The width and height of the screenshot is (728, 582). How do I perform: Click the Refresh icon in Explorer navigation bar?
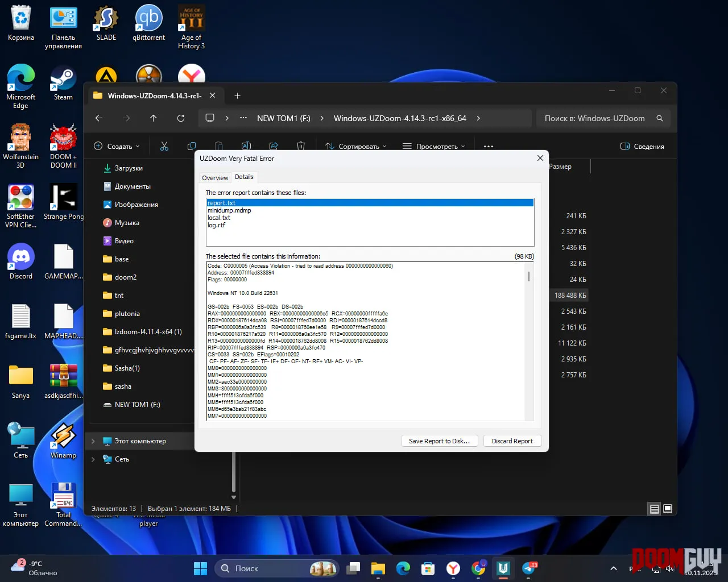(181, 118)
